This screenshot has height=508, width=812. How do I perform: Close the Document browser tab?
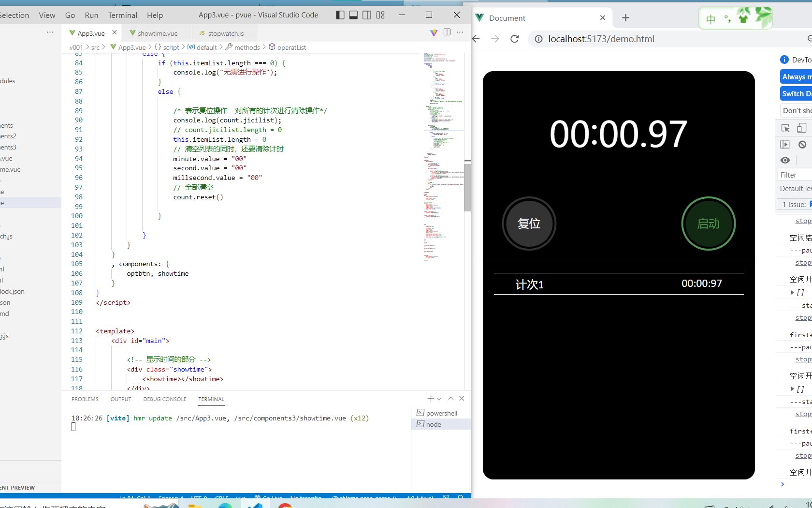click(603, 18)
